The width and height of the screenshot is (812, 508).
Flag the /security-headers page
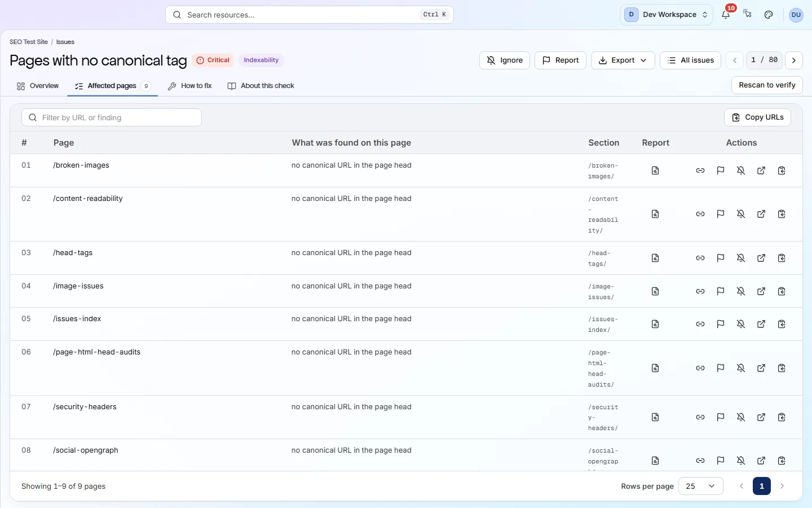coord(721,417)
